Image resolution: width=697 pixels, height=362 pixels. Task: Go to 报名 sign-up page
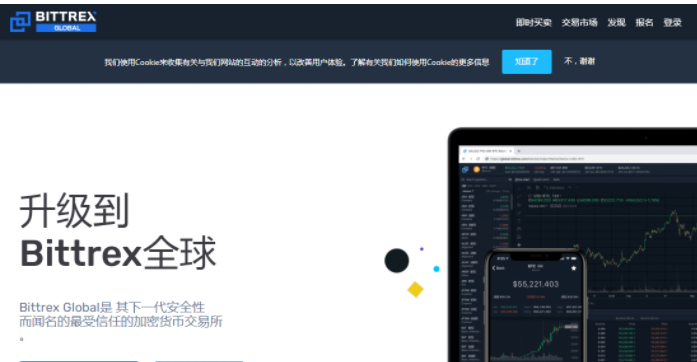pos(644,23)
